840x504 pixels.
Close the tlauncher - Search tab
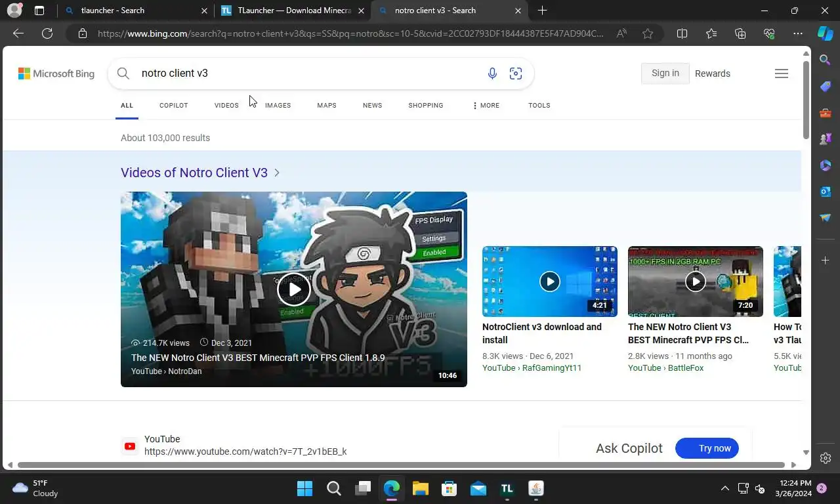(x=204, y=10)
